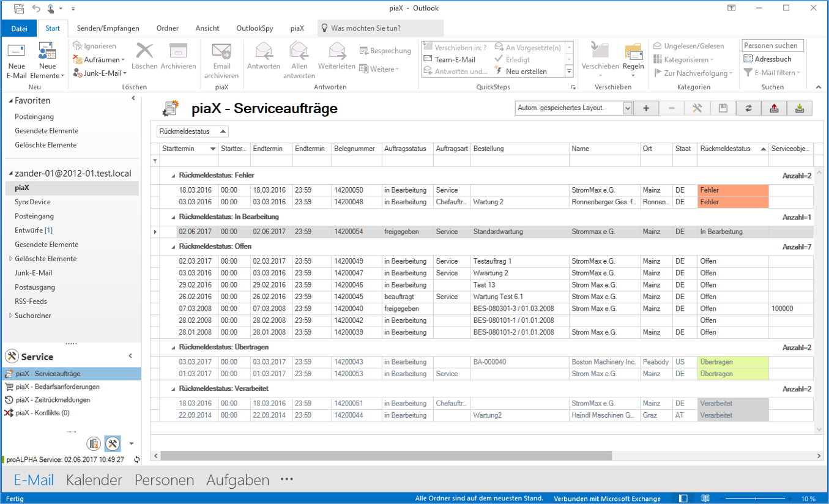Open the Neue Elemente menu
Viewport: 829px width, 504px height.
[47, 61]
